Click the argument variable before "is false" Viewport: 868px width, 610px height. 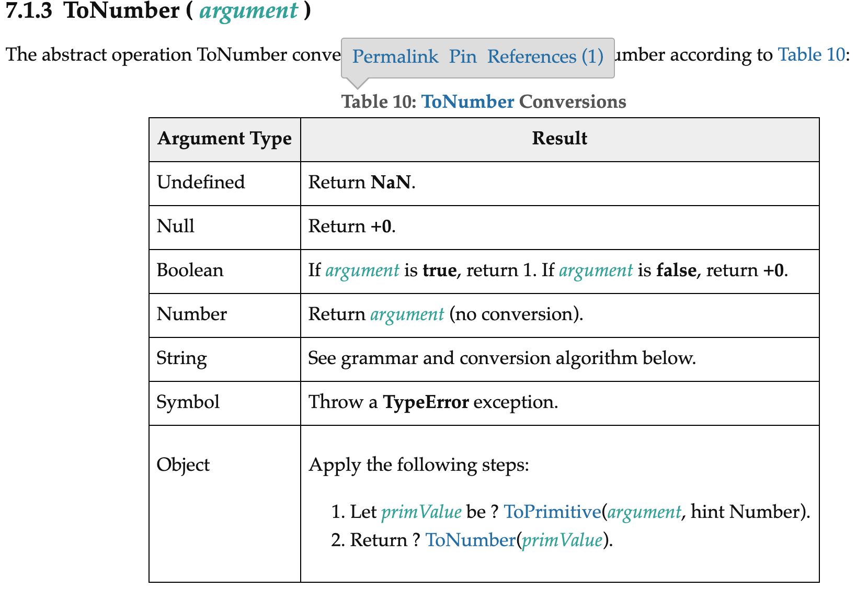tap(596, 270)
